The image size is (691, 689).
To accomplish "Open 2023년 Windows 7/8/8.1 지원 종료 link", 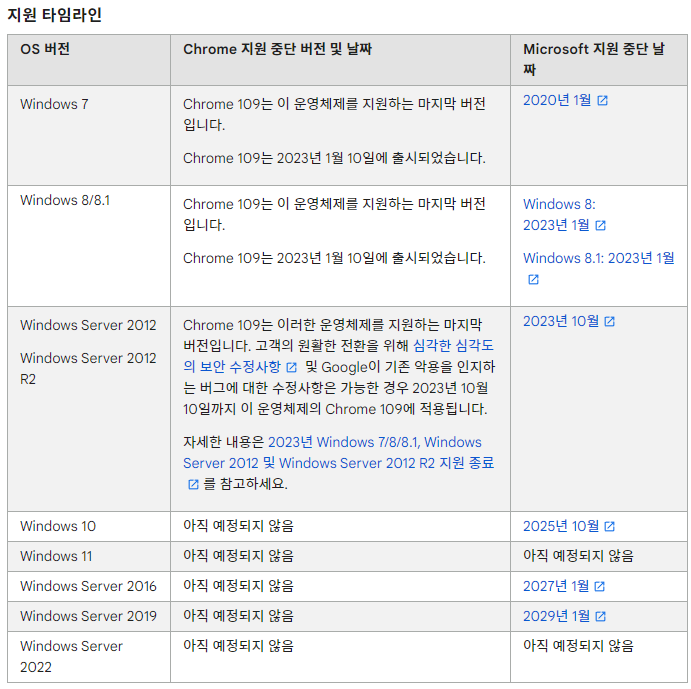I will (338, 453).
